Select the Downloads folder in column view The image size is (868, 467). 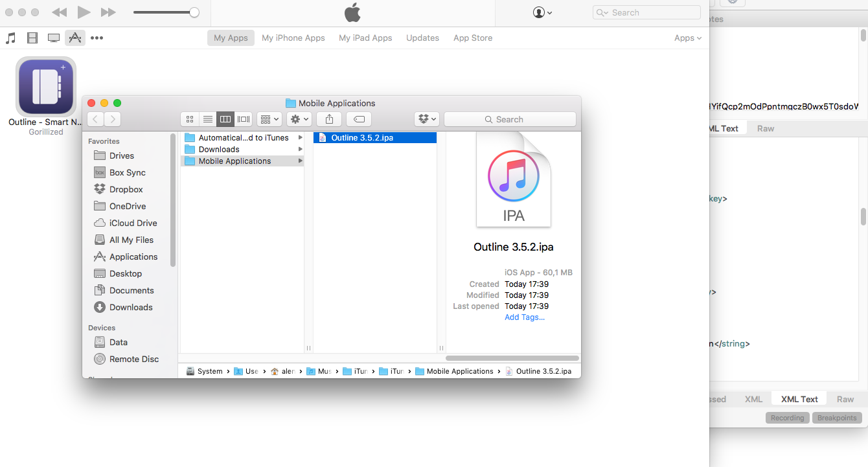coord(242,149)
